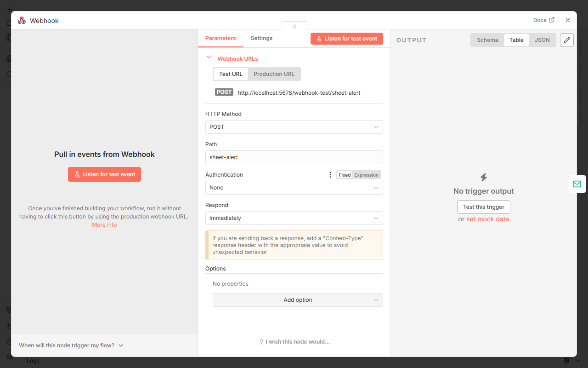The width and height of the screenshot is (588, 368).
Task: Open the Add option dropdown
Action: 298,300
